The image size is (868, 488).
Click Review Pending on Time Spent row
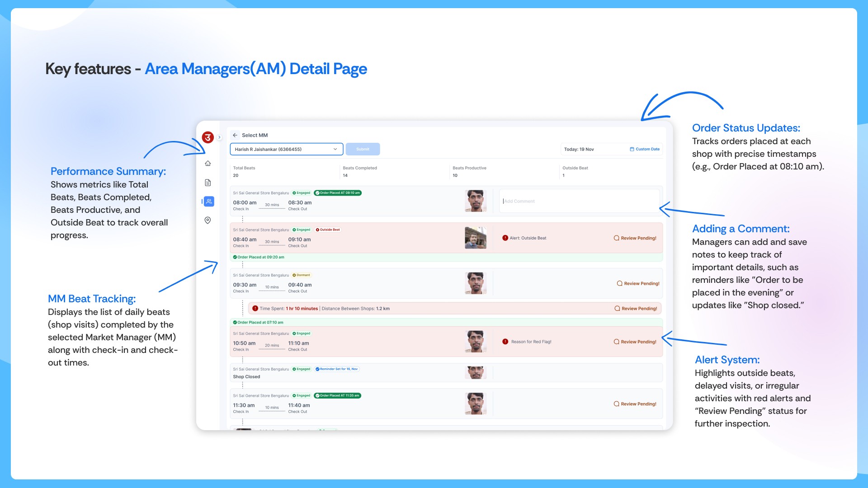636,309
